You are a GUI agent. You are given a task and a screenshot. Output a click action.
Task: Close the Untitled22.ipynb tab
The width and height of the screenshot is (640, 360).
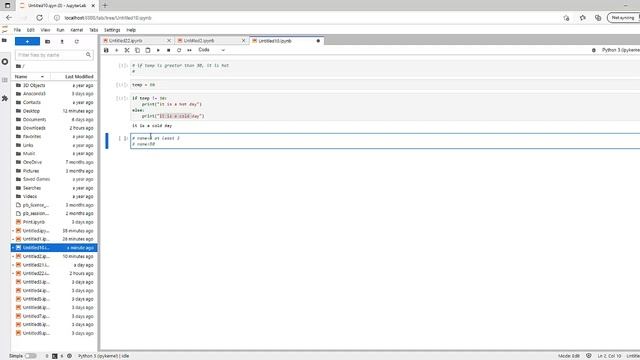tap(169, 41)
